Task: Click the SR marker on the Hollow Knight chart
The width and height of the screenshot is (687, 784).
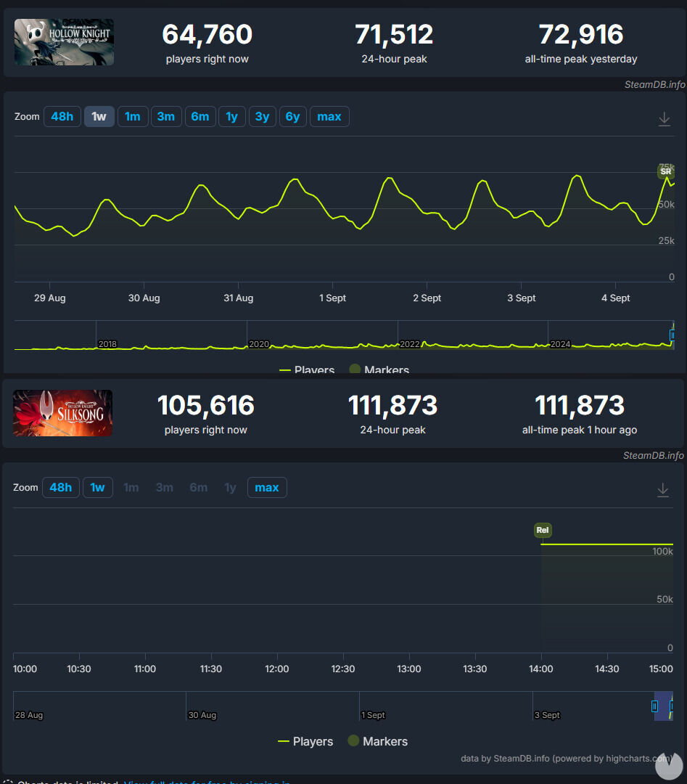Action: tap(666, 171)
